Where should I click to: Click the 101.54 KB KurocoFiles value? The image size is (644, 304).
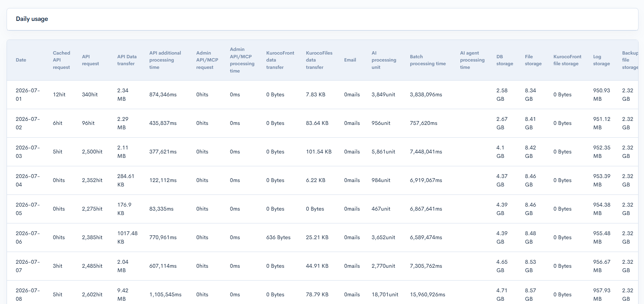coord(319,152)
